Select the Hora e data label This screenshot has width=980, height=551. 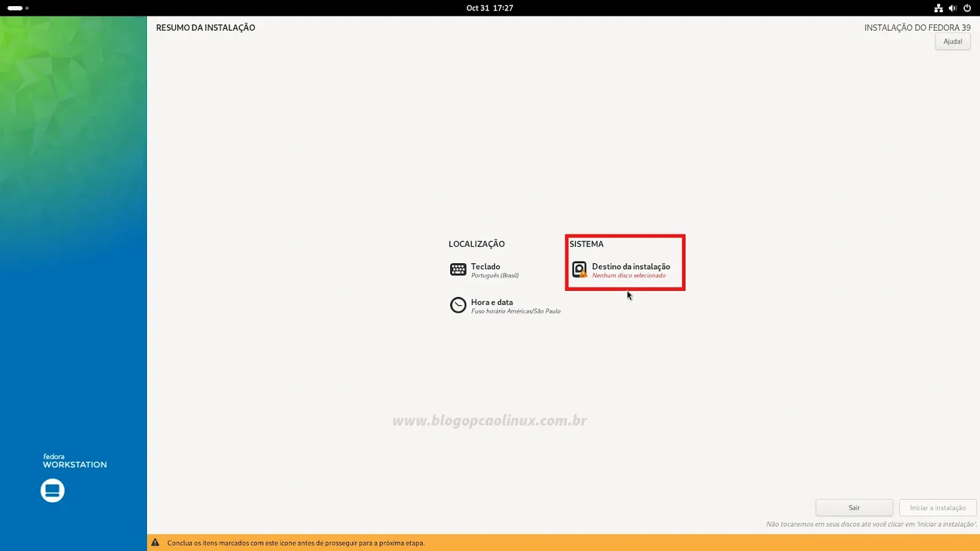pos(492,302)
